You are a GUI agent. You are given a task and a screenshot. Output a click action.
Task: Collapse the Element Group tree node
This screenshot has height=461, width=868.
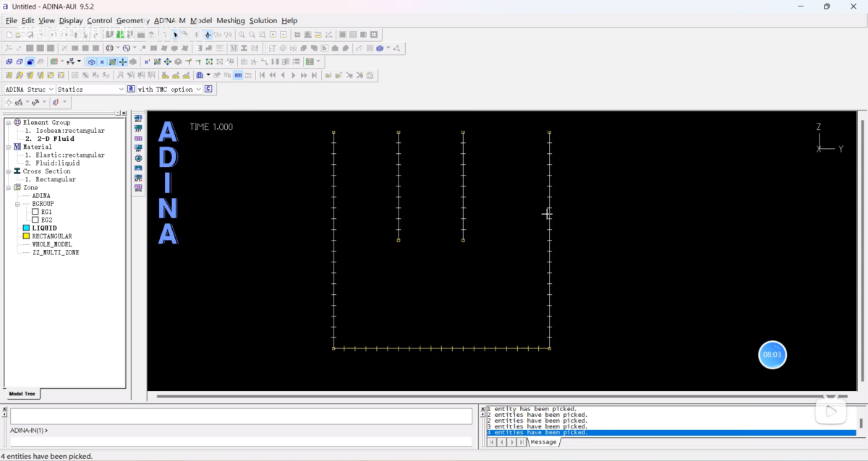point(9,123)
